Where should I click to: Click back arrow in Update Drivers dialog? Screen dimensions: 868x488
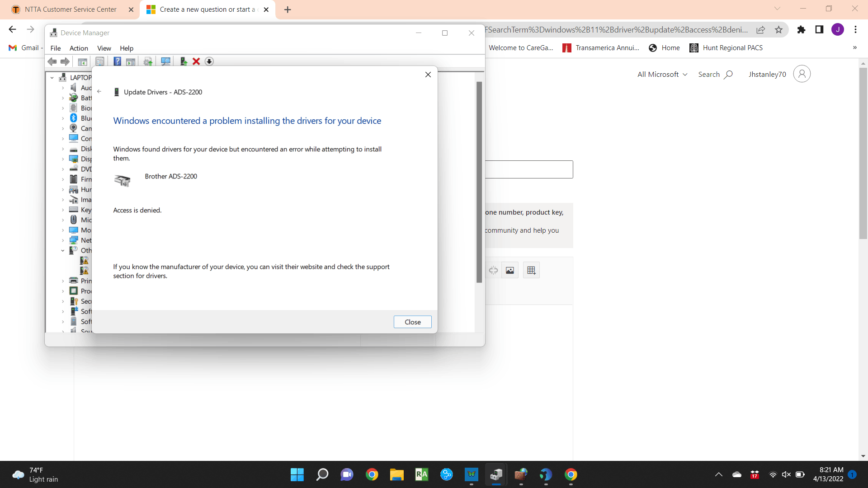coord(99,92)
